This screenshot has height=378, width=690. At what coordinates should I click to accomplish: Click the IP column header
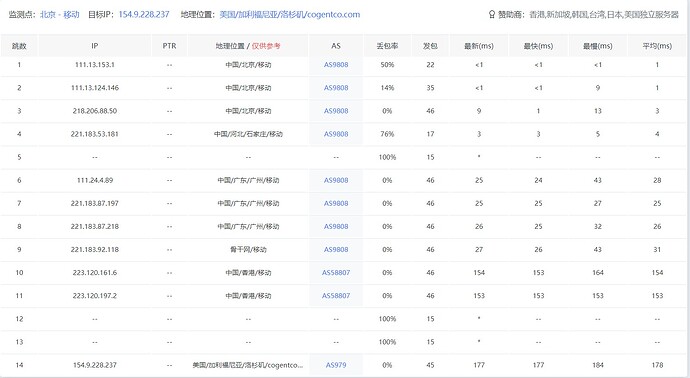click(x=95, y=46)
